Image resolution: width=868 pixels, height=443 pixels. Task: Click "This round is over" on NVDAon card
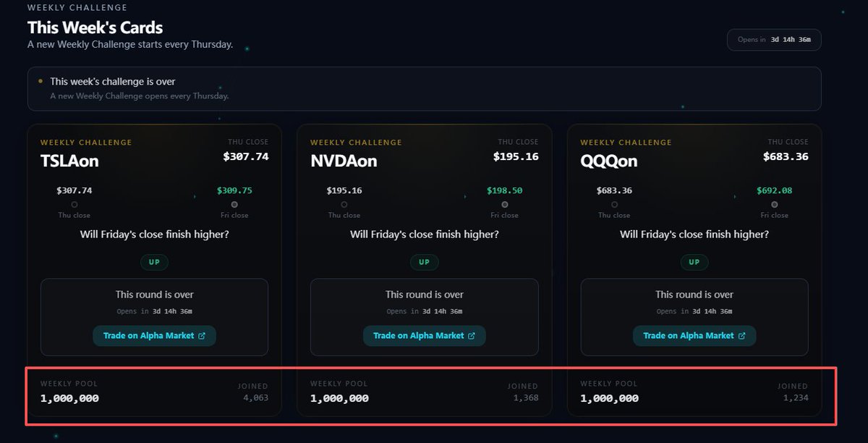point(424,295)
